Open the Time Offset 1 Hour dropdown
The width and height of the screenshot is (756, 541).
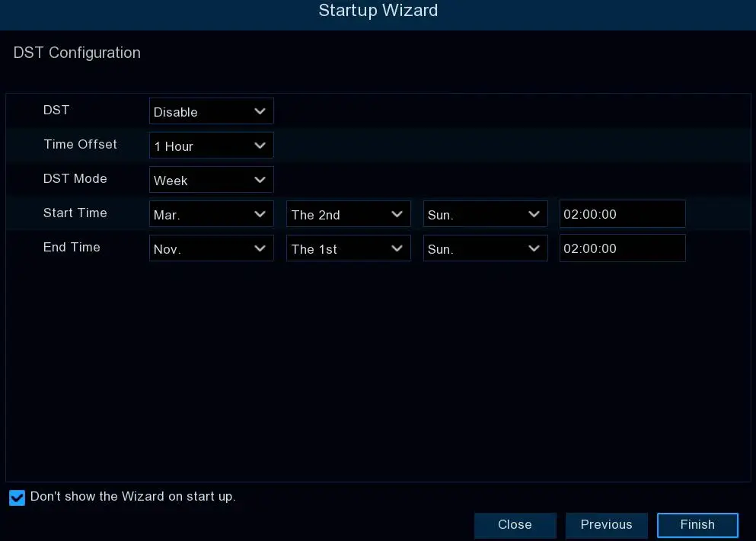211,146
